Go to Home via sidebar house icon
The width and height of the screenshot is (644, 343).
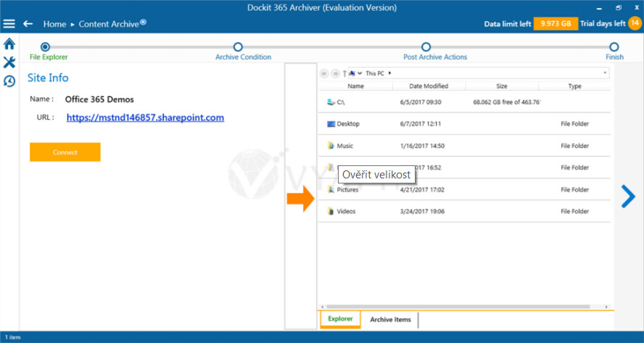9,44
